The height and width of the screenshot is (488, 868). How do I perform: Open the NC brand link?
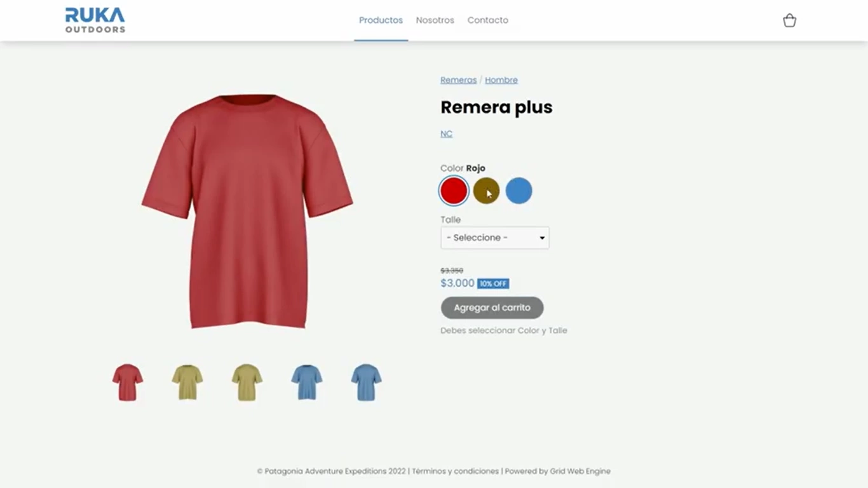coord(447,134)
